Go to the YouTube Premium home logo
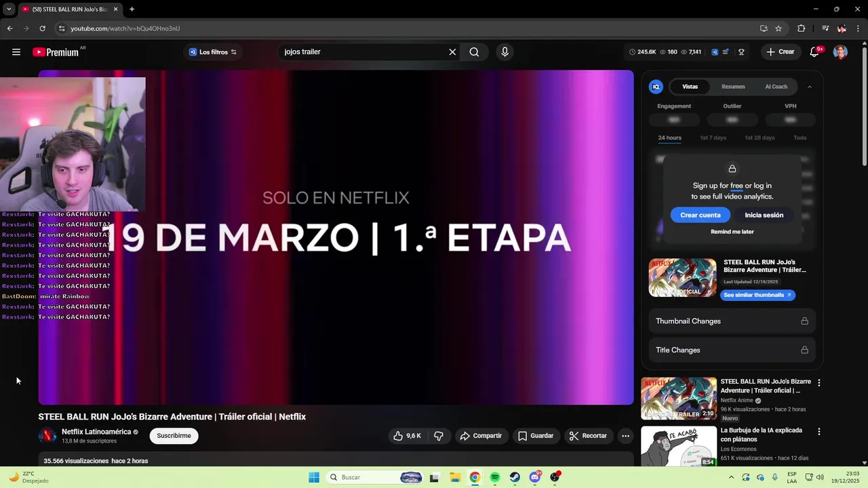The width and height of the screenshot is (868, 488). (56, 52)
